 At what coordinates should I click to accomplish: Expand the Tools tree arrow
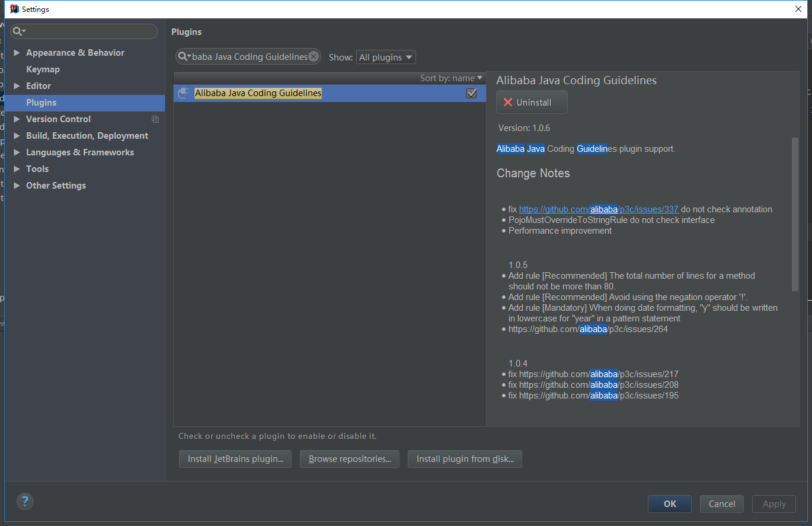click(x=17, y=169)
